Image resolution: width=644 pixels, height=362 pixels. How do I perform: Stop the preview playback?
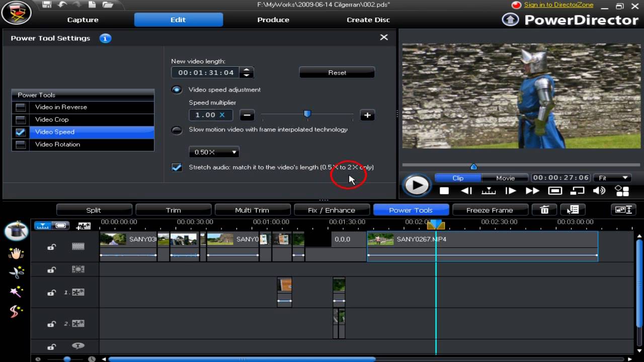(x=444, y=191)
